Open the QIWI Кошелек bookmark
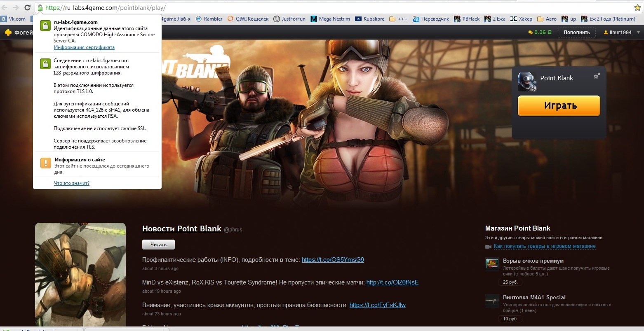The width and height of the screenshot is (644, 331). point(248,19)
